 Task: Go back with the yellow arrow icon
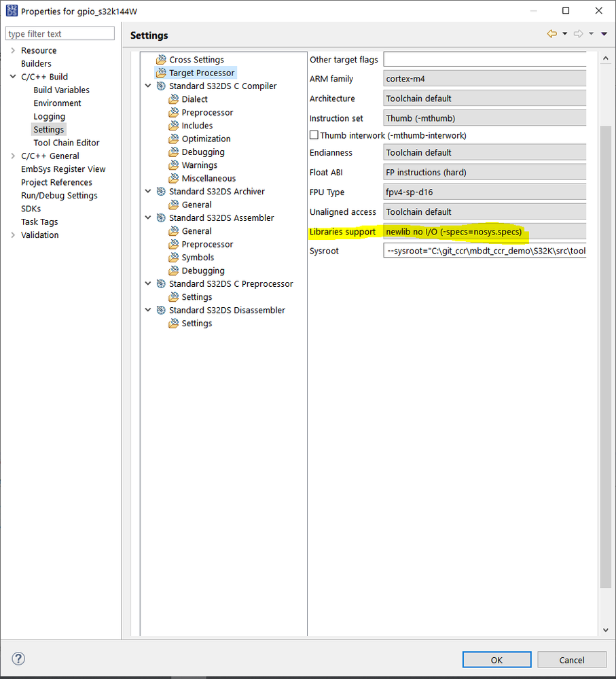coord(552,34)
